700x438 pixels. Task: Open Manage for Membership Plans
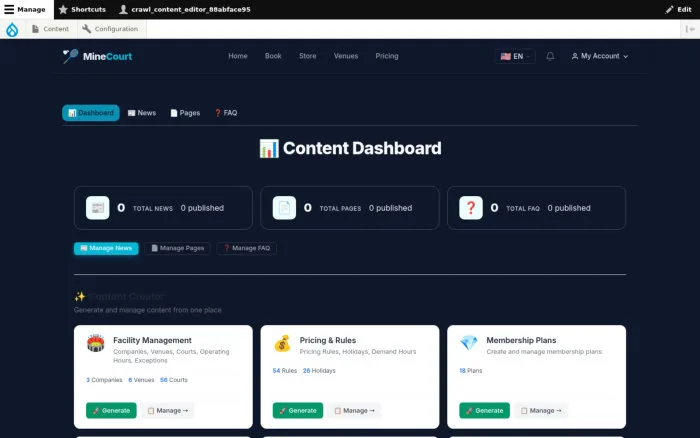[541, 410]
